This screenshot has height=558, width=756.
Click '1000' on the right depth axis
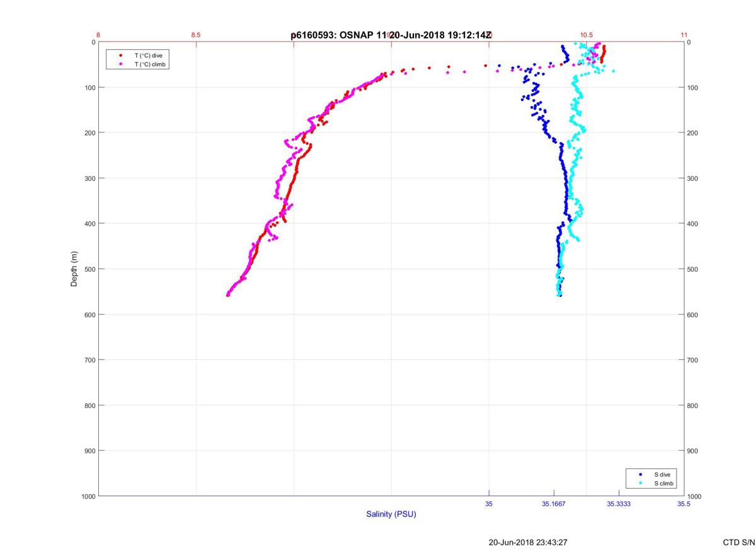coord(695,496)
